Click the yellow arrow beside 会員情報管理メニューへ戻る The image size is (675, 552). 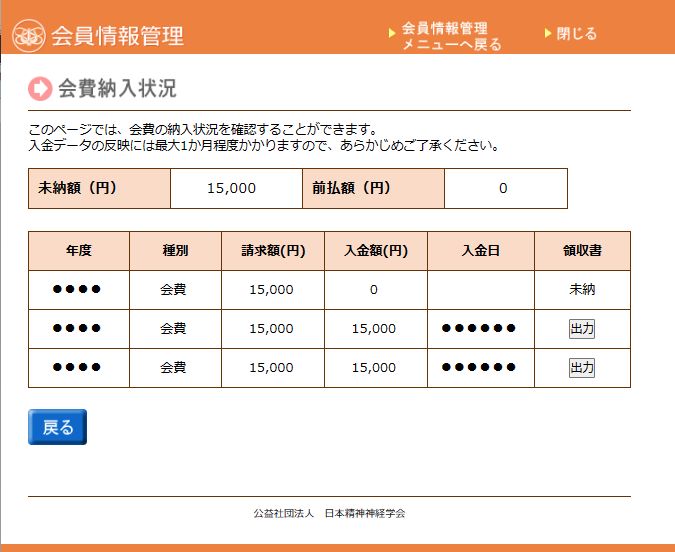point(392,33)
